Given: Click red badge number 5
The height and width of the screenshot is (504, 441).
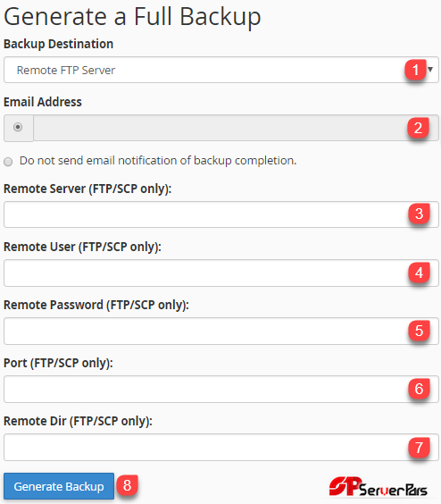Looking at the screenshot, I should pyautogui.click(x=419, y=331).
